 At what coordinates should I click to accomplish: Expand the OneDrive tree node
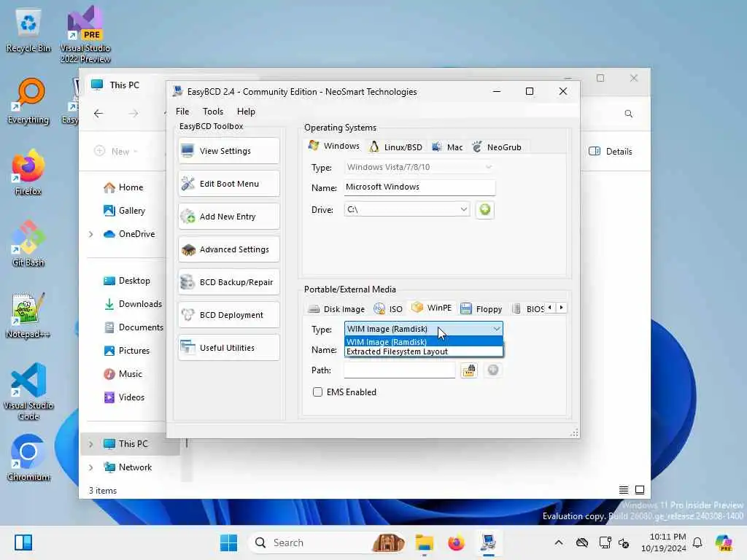[x=90, y=234]
